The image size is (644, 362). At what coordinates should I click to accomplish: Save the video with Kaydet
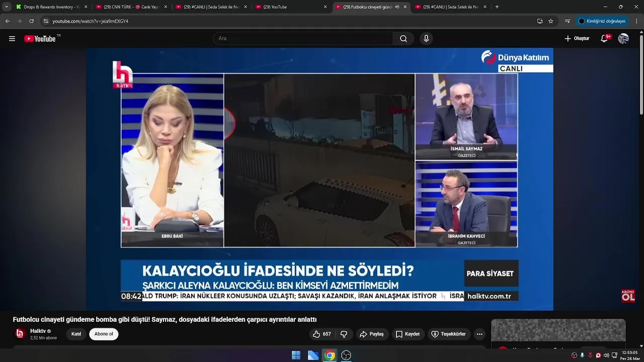click(x=408, y=334)
